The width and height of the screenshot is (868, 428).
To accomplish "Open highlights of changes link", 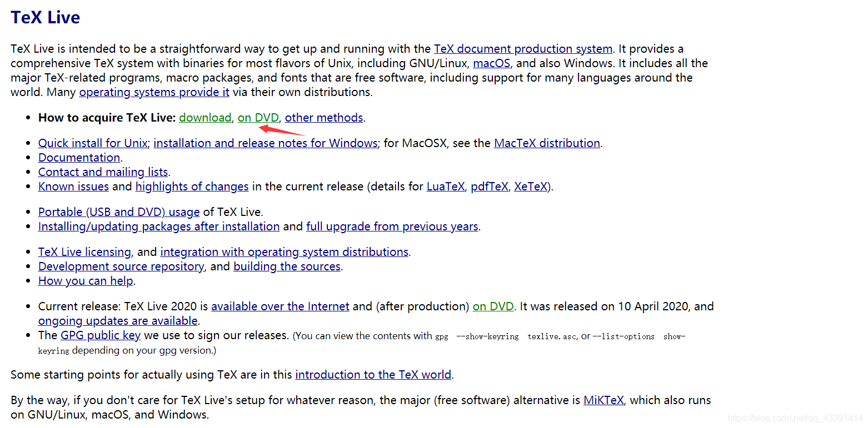I will [192, 187].
